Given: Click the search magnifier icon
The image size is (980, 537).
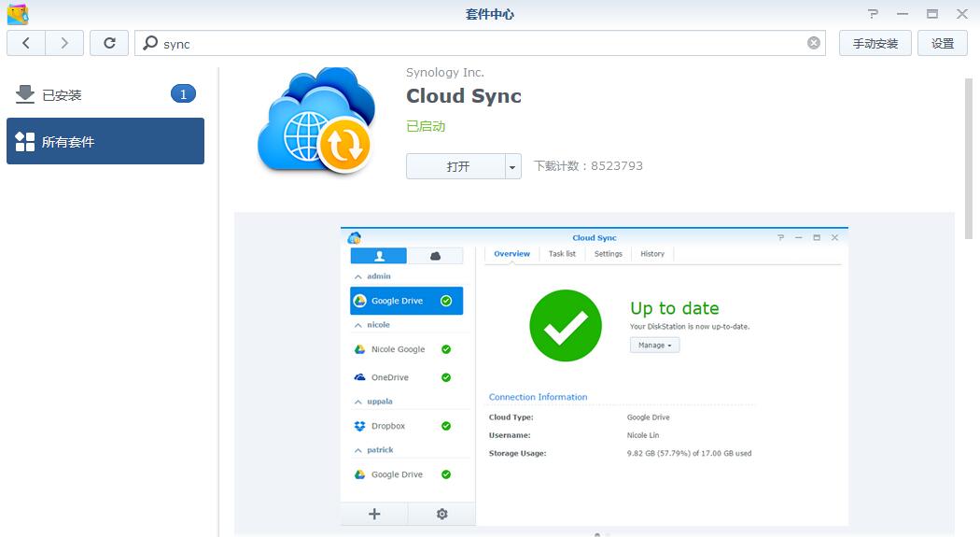Looking at the screenshot, I should (x=150, y=43).
